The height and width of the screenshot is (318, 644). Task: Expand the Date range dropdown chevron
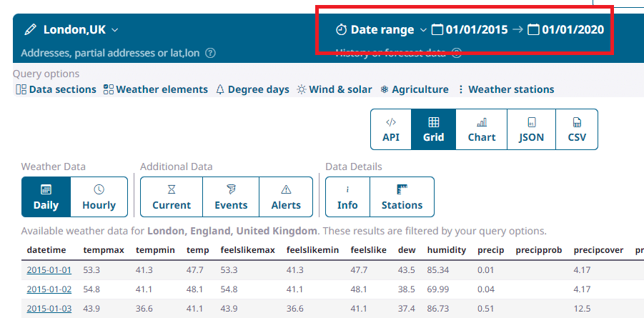pyautogui.click(x=423, y=30)
